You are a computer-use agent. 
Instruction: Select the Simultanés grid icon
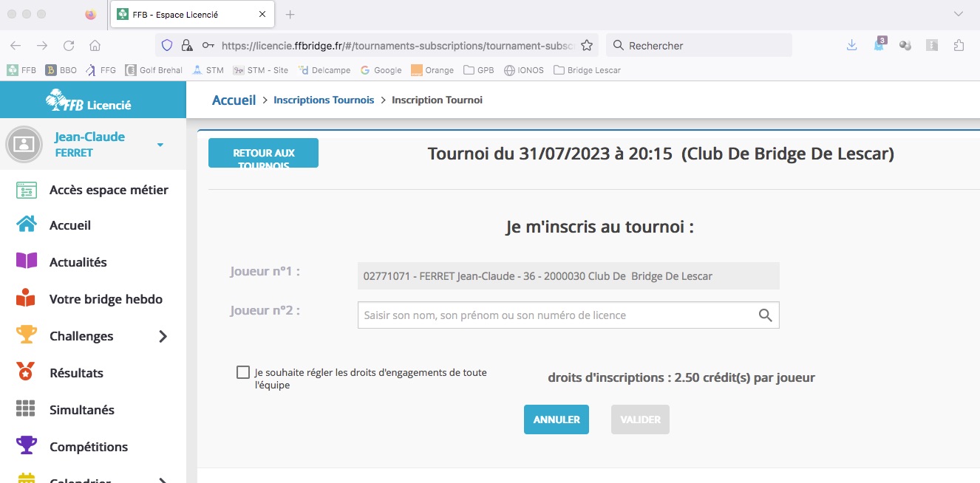[26, 409]
